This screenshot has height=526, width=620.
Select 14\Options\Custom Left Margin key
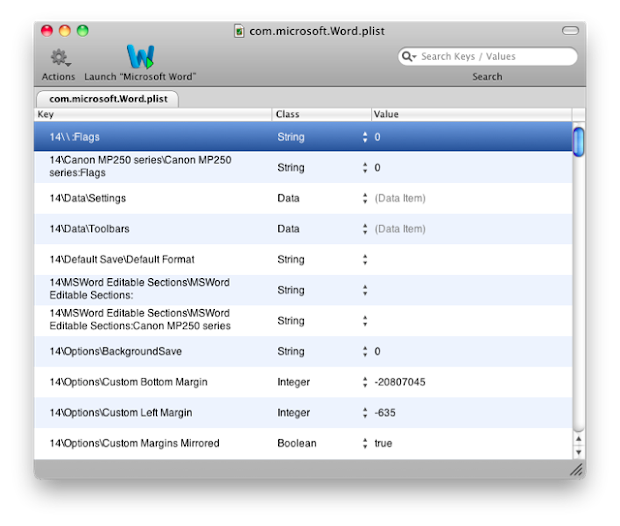point(121,413)
